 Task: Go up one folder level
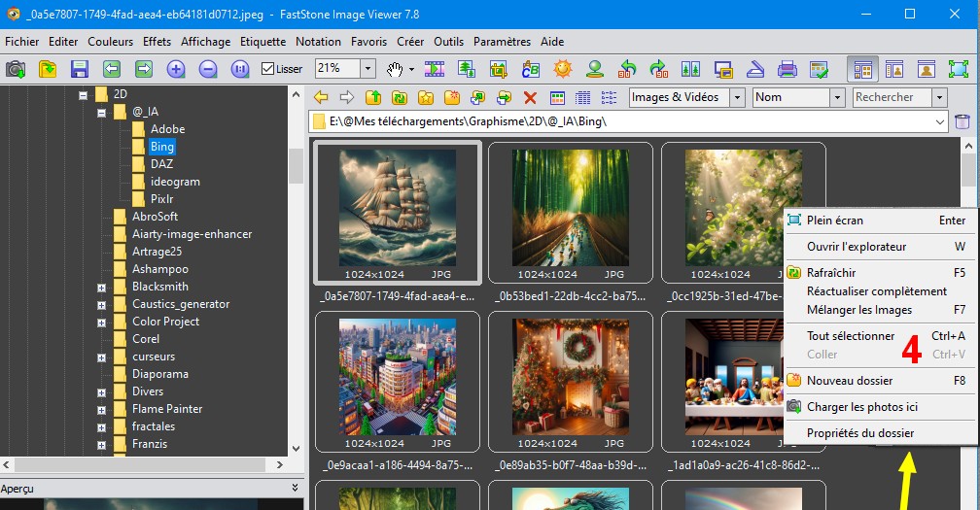pos(373,97)
